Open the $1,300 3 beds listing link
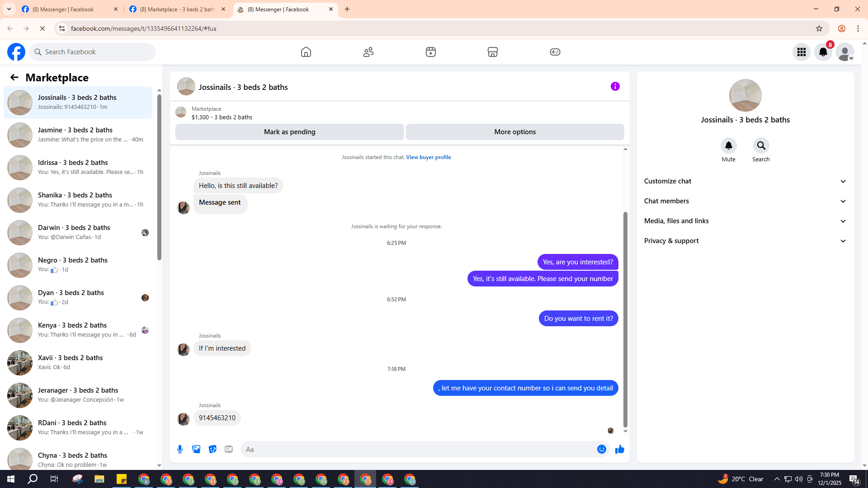This screenshot has height=488, width=868. pyautogui.click(x=222, y=117)
